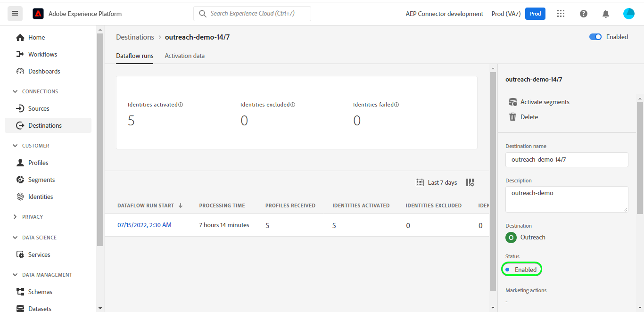Click the column settings icon
This screenshot has height=312, width=644.
[x=470, y=182]
